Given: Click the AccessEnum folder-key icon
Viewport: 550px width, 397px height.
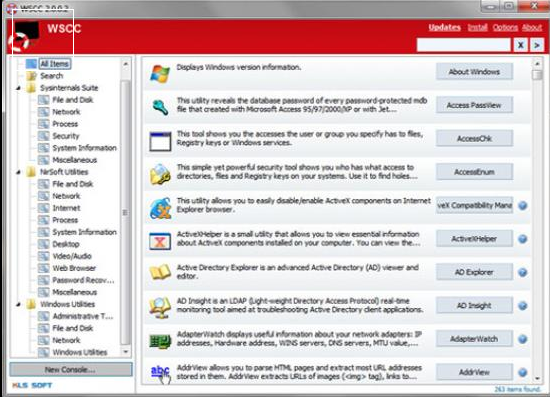Looking at the screenshot, I should 160,174.
